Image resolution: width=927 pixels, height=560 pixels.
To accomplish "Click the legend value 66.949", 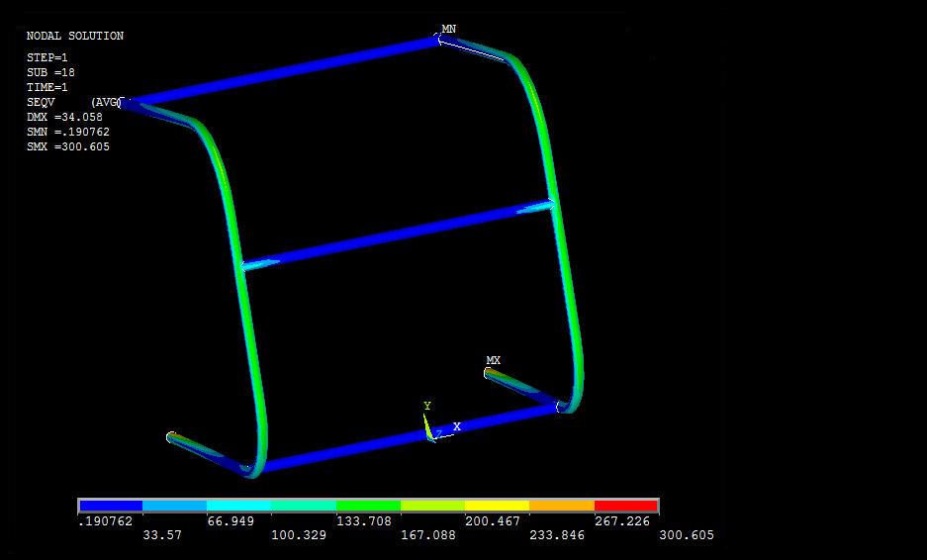I will [231, 521].
